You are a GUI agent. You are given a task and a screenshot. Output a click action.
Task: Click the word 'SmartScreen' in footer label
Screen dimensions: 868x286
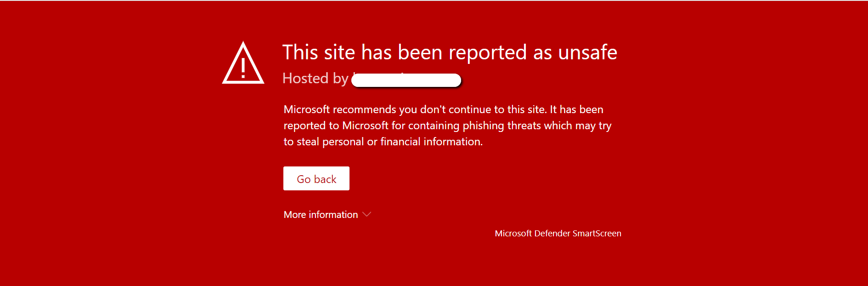[597, 234]
